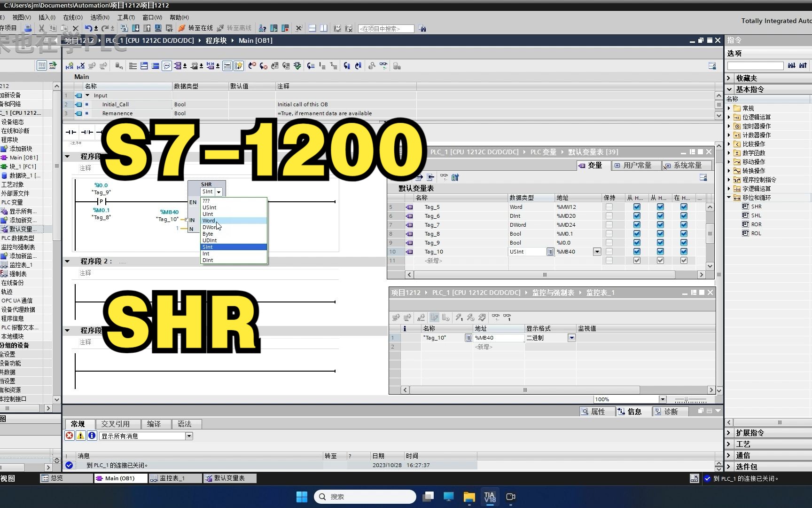Screen dimensions: 812x508
Task: Open Options (选项) menu
Action: (100, 17)
